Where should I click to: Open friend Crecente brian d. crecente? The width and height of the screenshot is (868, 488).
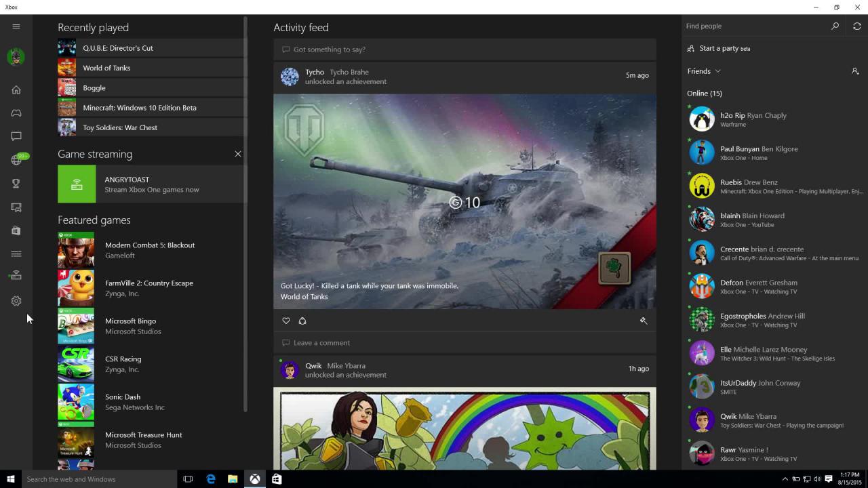[774, 253]
